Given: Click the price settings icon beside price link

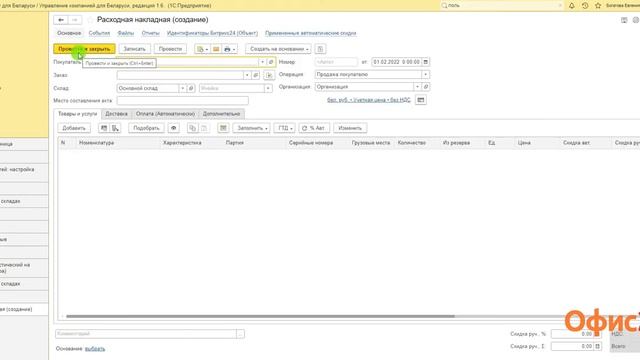Looking at the screenshot, I should coord(420,100).
